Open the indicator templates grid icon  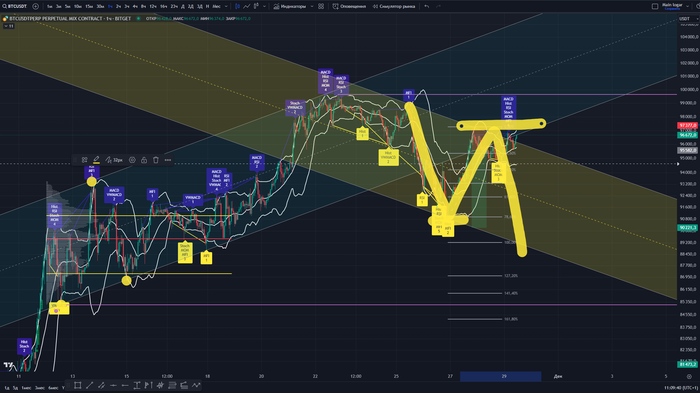[x=321, y=6]
